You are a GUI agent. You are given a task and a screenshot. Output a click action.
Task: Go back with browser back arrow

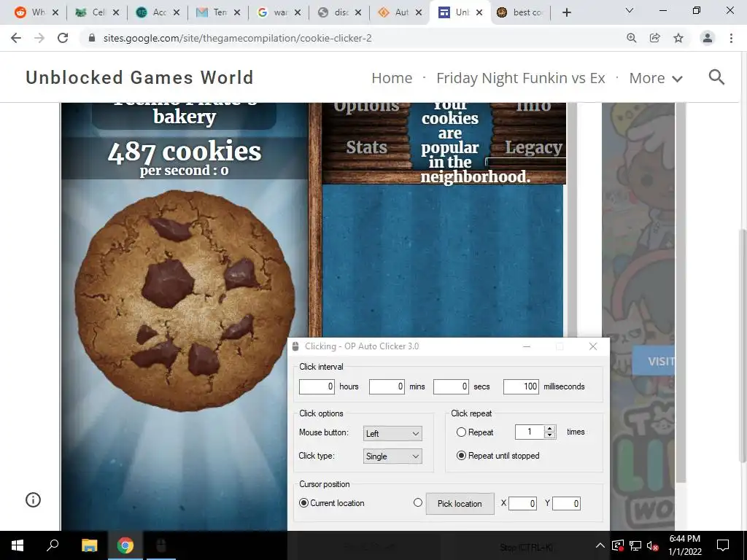click(16, 38)
